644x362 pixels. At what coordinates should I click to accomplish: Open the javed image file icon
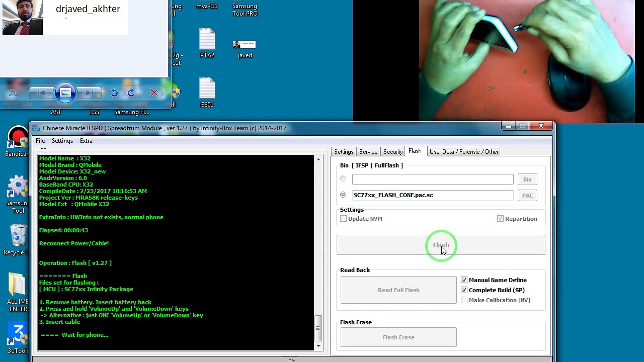click(245, 48)
